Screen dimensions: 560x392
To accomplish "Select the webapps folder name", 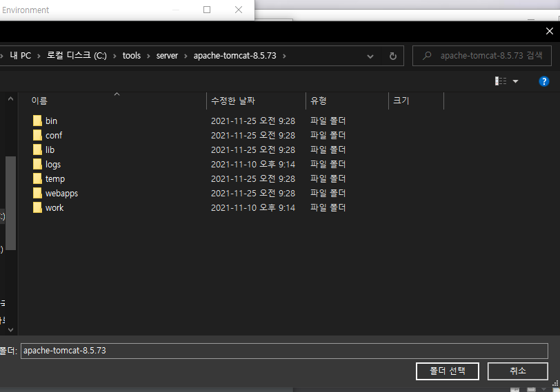I will pos(61,194).
